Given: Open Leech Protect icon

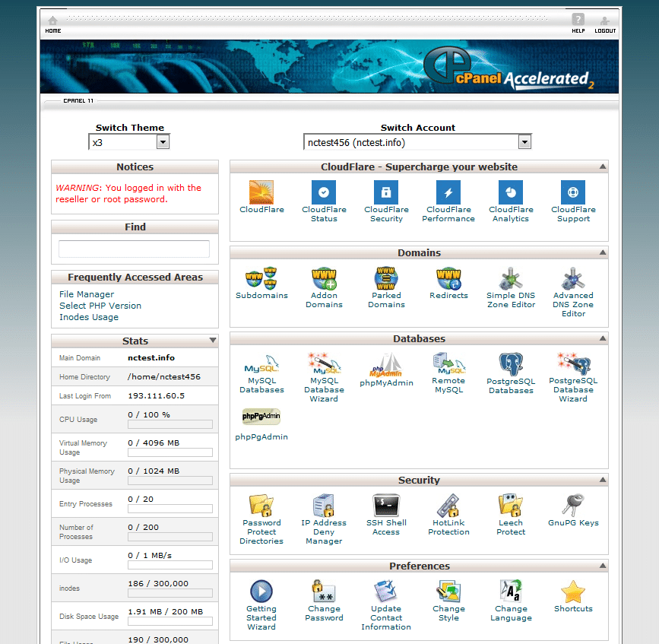Looking at the screenshot, I should 511,506.
